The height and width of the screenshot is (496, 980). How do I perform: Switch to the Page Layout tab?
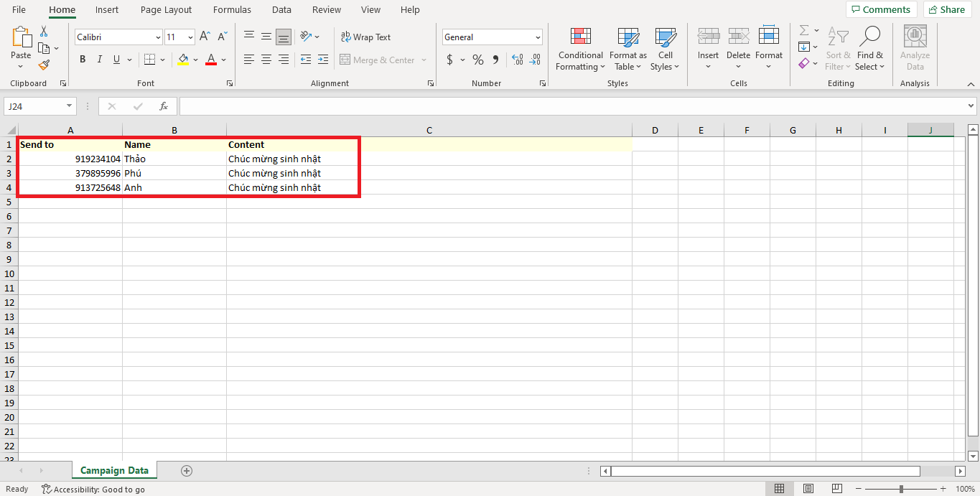166,10
